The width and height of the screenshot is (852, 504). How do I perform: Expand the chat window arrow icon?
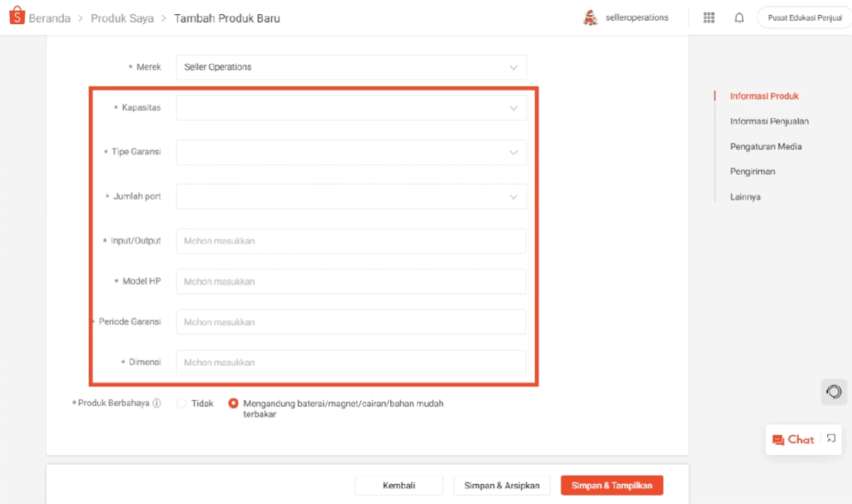click(831, 438)
